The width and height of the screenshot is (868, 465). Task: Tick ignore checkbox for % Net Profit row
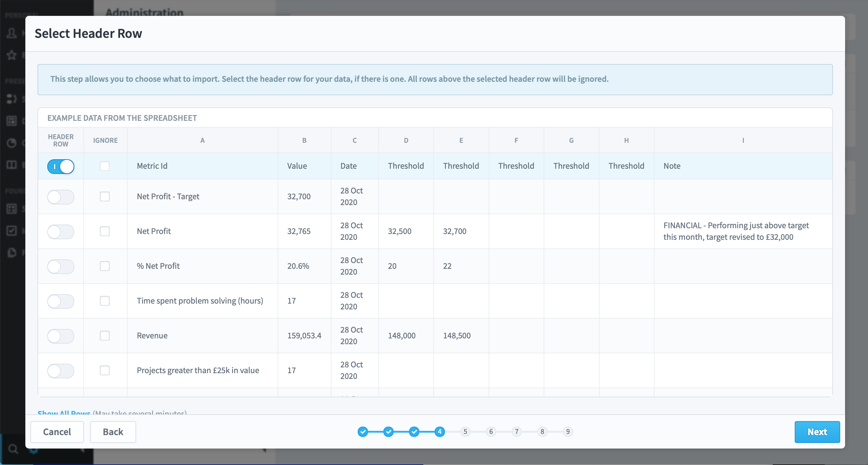105,266
